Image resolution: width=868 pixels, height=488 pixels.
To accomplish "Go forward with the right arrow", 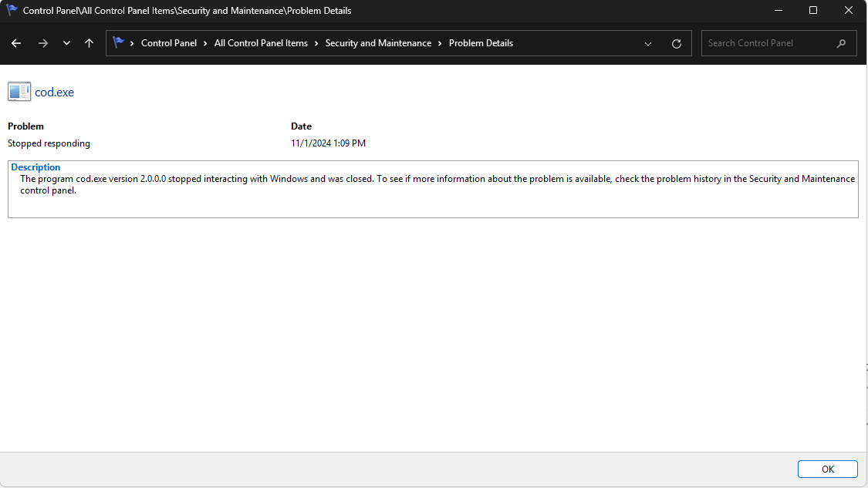I will 42,43.
